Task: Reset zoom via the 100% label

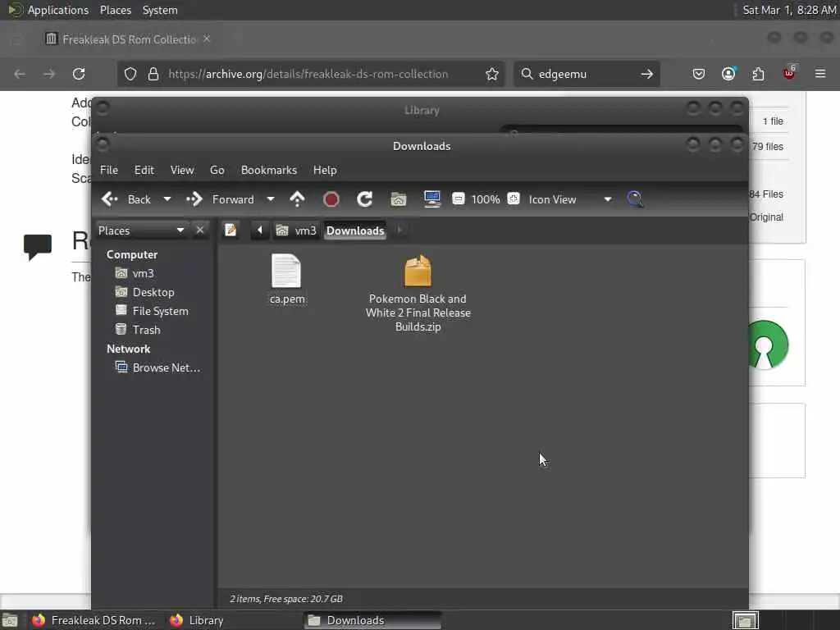Action: [486, 199]
